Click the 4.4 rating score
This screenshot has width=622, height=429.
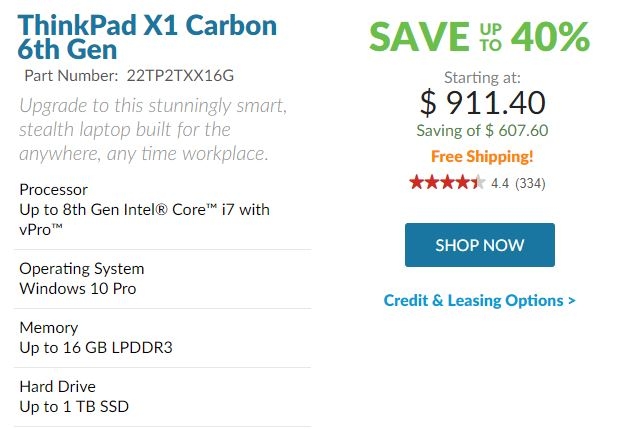(500, 183)
